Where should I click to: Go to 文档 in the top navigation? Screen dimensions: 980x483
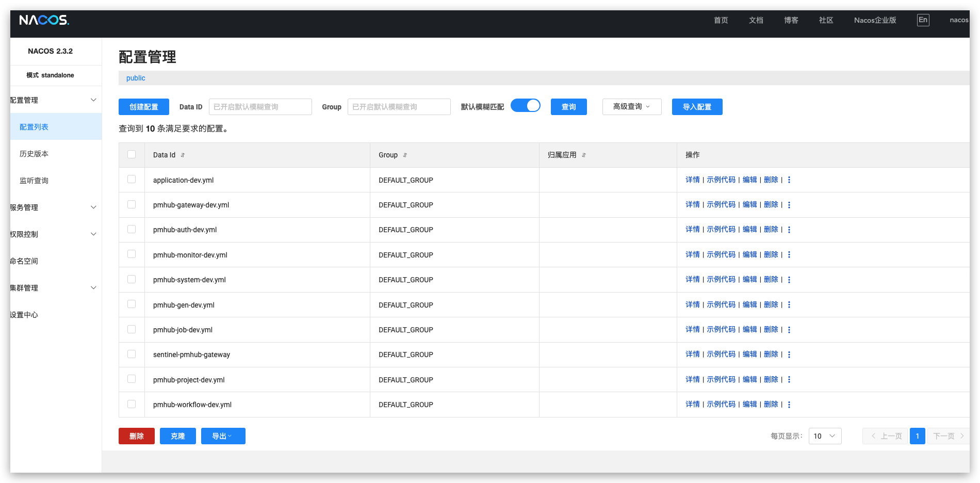756,20
